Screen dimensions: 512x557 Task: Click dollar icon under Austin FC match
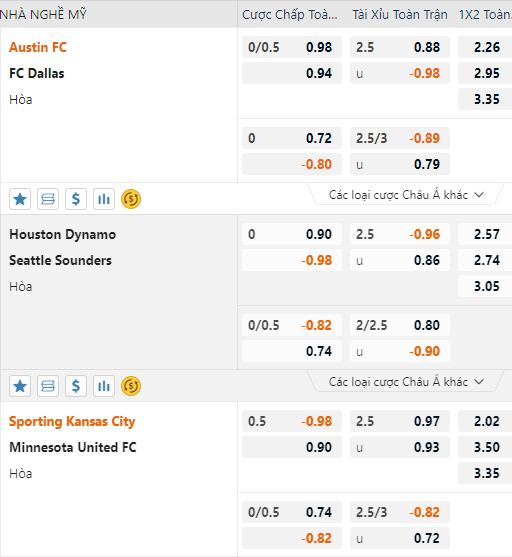click(76, 199)
